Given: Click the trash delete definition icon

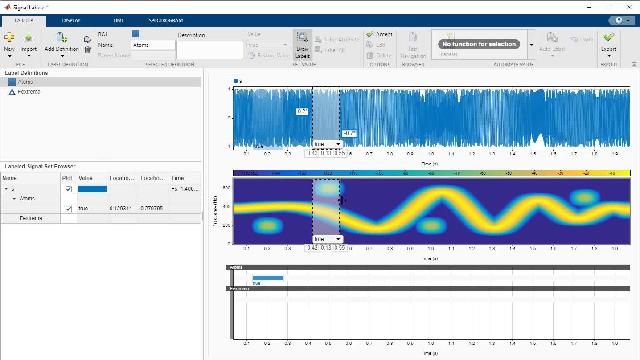Looking at the screenshot, I should coord(87,50).
